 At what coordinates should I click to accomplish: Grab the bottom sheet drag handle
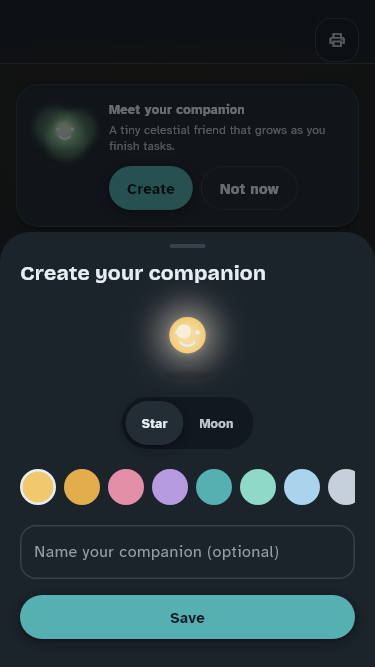[x=188, y=246]
